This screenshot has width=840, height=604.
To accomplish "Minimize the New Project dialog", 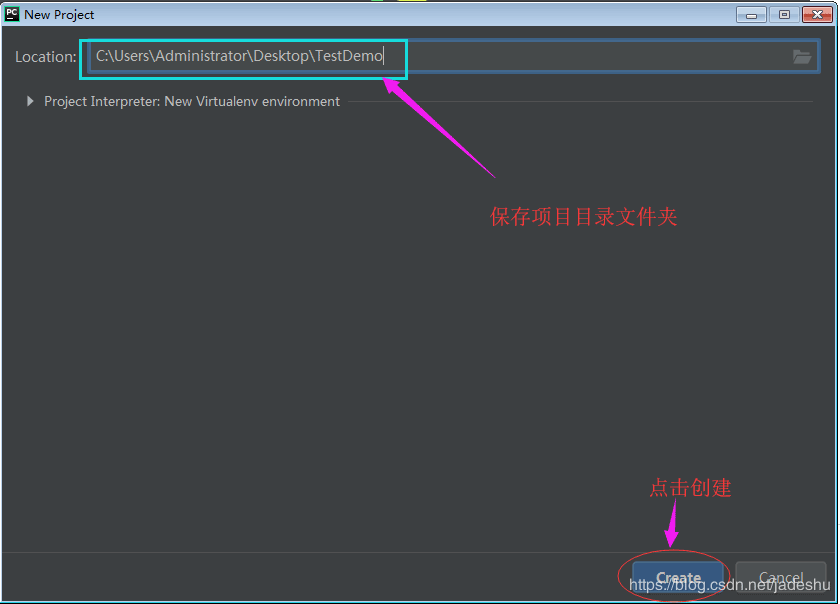I will 752,14.
